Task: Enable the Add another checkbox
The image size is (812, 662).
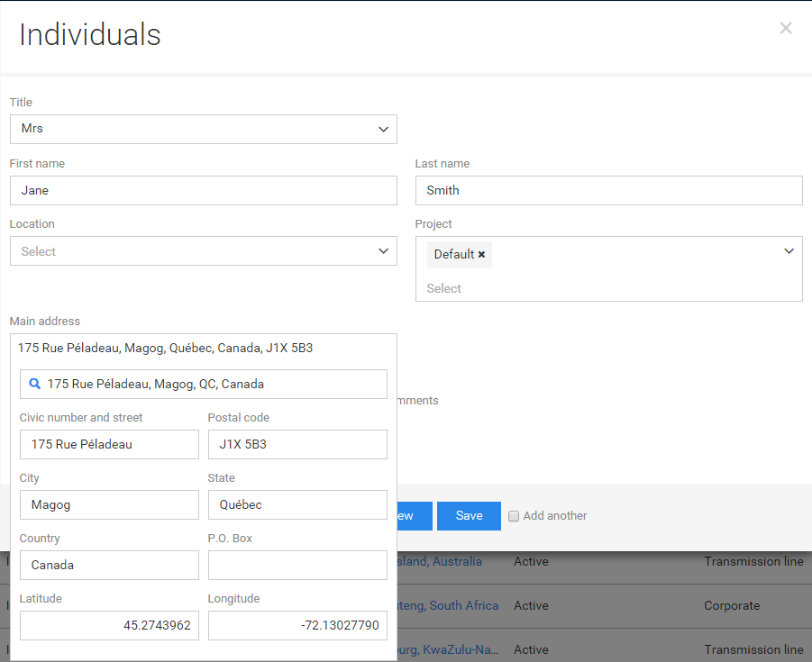Action: coord(513,516)
